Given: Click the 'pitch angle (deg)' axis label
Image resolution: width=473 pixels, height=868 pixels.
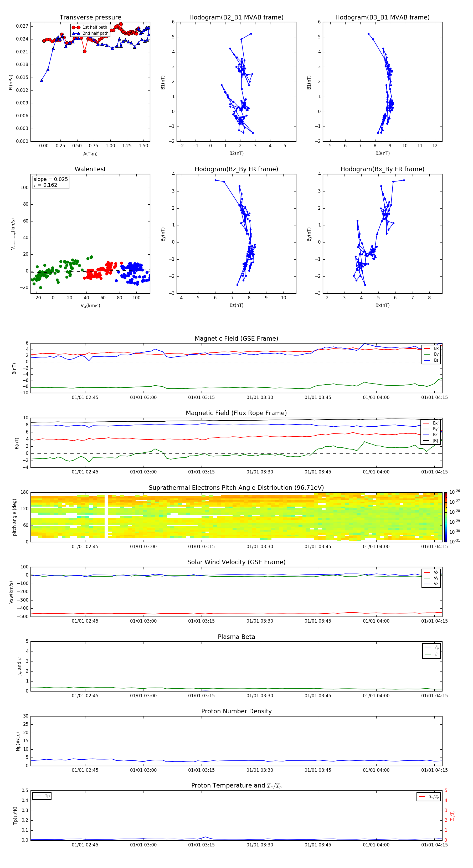Looking at the screenshot, I should click(14, 517).
